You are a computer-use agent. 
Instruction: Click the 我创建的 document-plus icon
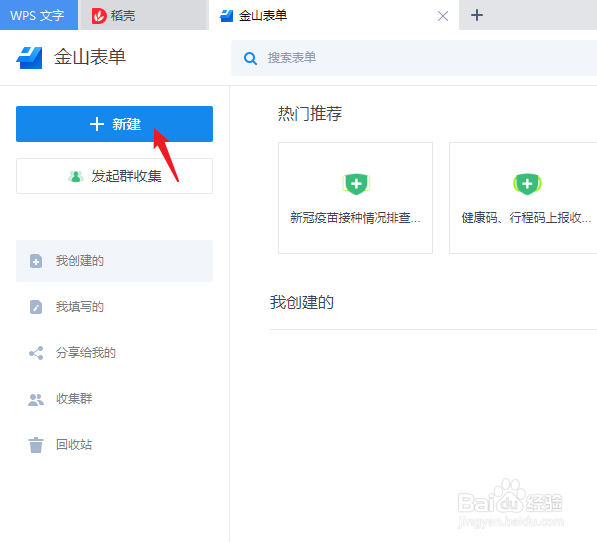(x=36, y=261)
